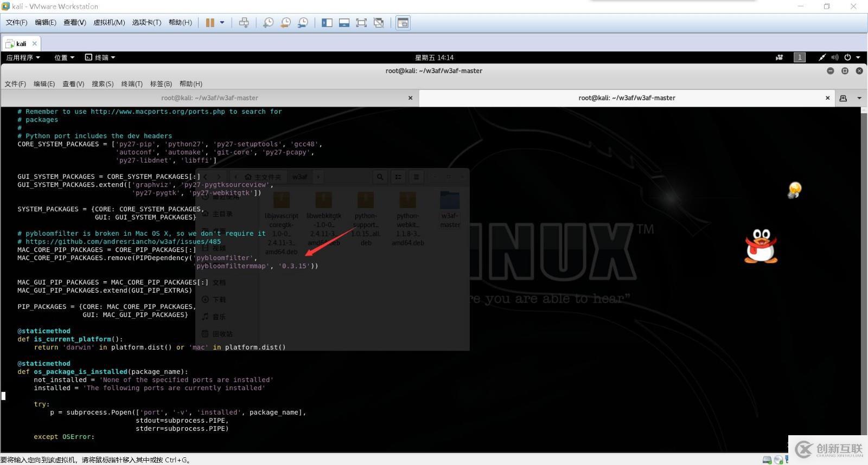Toggle the VMware console view icon
The image size is (868, 465).
[403, 23]
